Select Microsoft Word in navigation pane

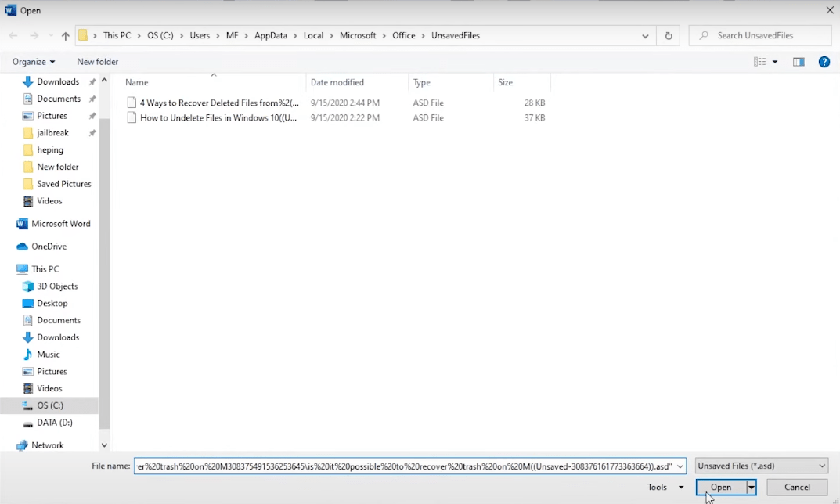tap(60, 224)
